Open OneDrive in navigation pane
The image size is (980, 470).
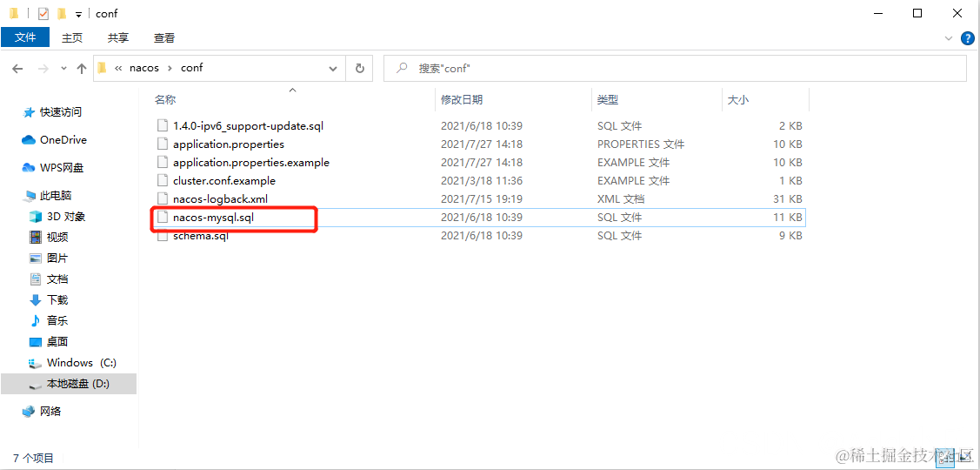tap(63, 139)
